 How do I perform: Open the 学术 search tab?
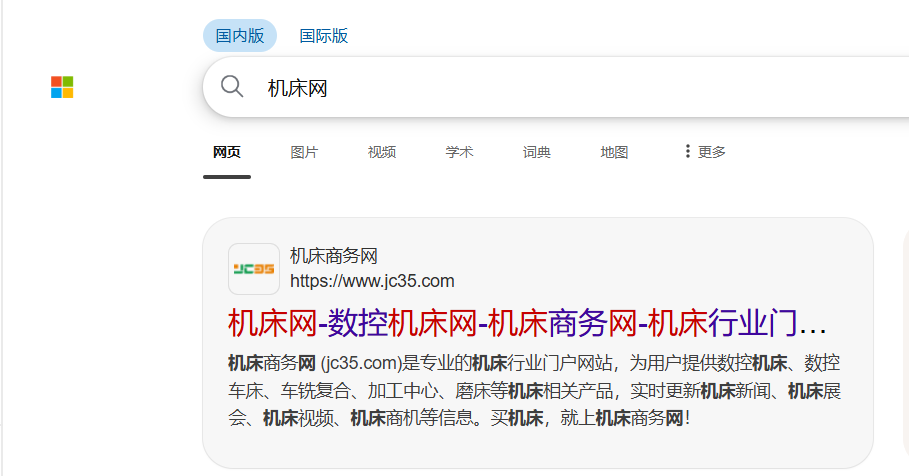click(459, 152)
